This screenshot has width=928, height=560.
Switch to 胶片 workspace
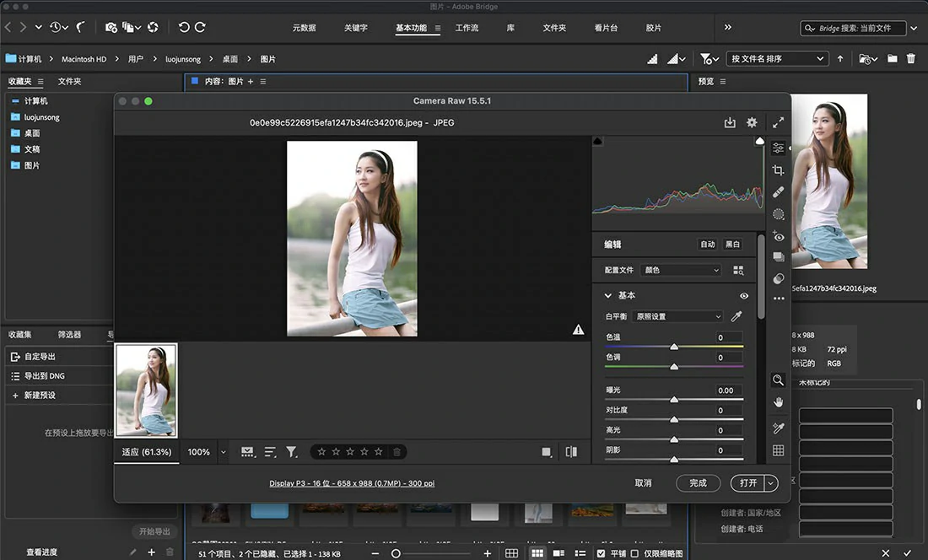point(653,28)
